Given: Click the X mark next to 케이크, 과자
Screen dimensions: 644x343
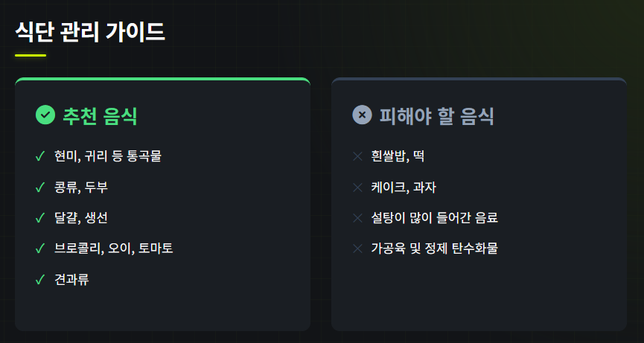Looking at the screenshot, I should point(357,187).
